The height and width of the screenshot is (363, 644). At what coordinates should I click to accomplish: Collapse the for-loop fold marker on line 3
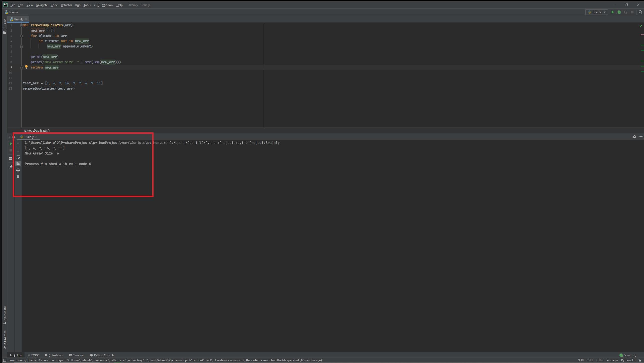(21, 36)
